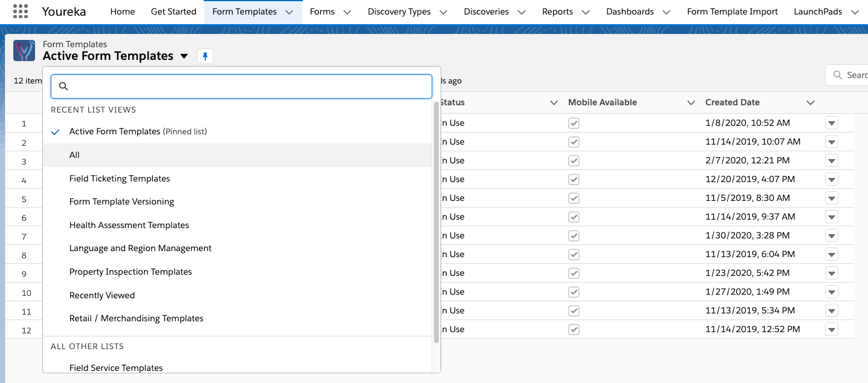The image size is (868, 383).
Task: Open row actions for 11/5/2019, 8:30 AM
Action: 832,198
